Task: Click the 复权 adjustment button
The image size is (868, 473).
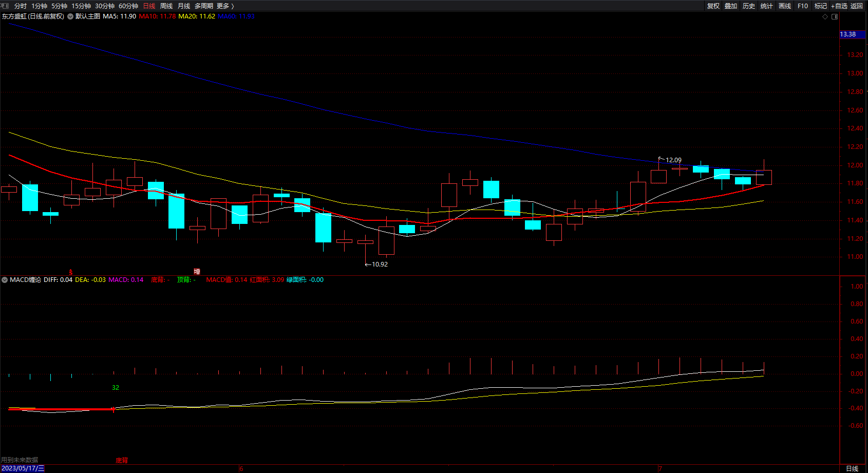Action: 713,6
